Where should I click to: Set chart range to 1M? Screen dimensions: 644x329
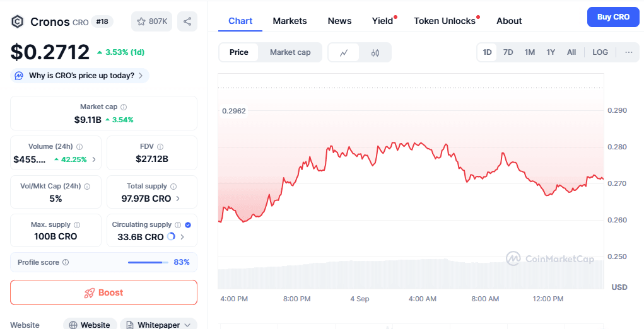[529, 52]
